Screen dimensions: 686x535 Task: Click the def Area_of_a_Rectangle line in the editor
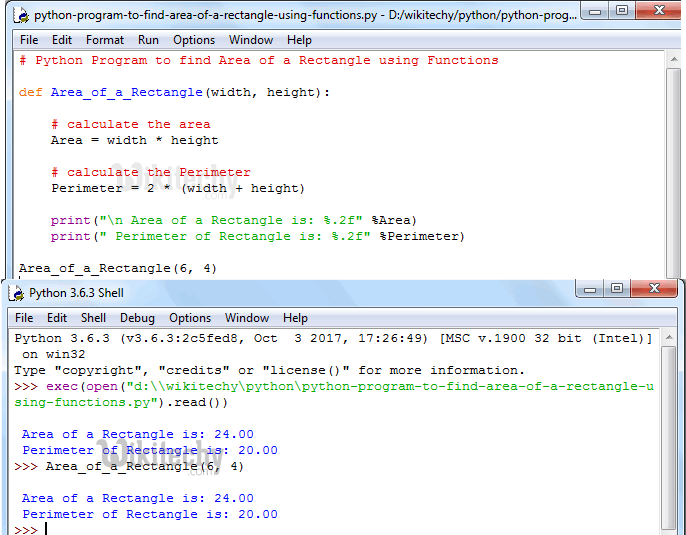[x=175, y=92]
